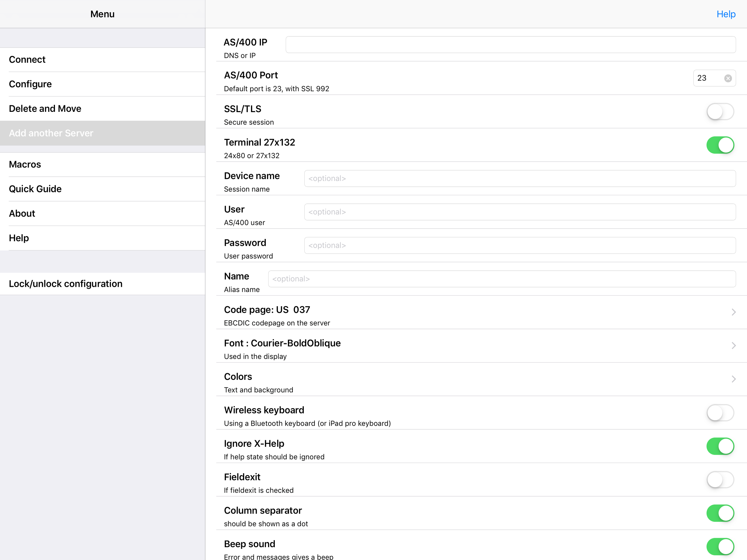Viewport: 747px width, 560px height.
Task: Disable the Ignore X-Help switch
Action: pyautogui.click(x=720, y=446)
